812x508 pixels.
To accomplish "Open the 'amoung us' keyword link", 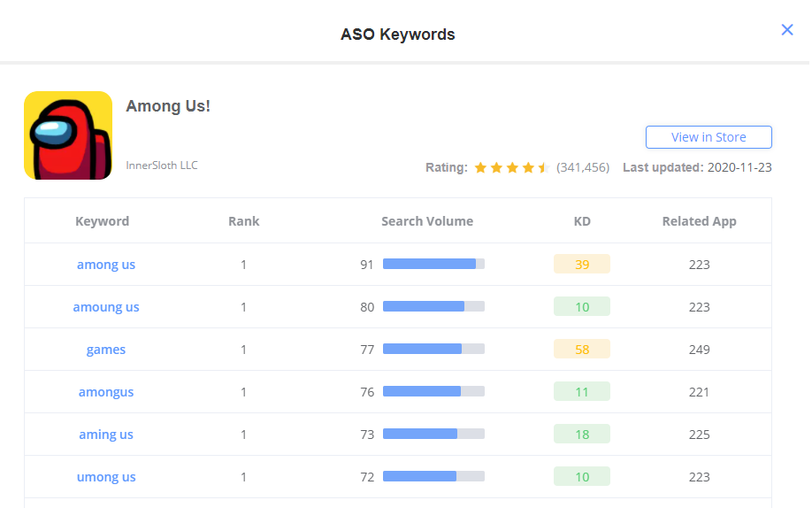I will click(x=106, y=307).
